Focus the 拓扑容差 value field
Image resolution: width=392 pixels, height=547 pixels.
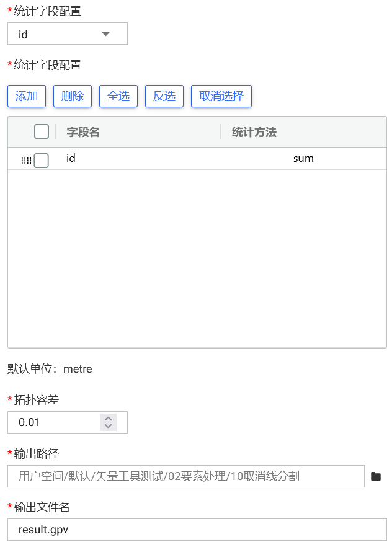[x=56, y=422]
